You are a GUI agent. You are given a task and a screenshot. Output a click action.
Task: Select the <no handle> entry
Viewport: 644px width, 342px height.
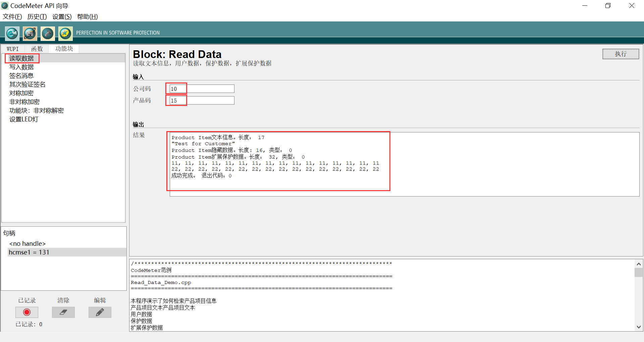(28, 244)
